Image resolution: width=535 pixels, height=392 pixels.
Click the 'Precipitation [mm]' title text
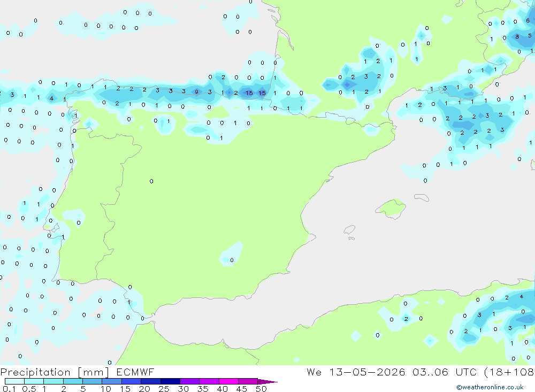(x=55, y=372)
